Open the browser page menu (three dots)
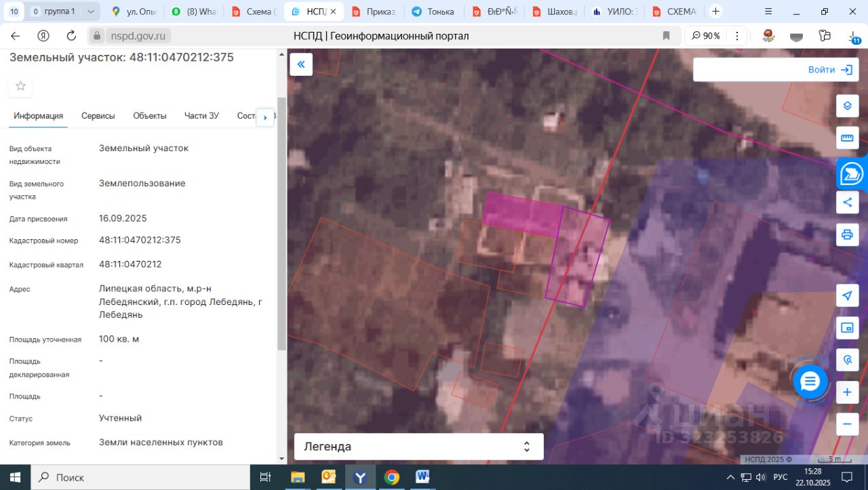 click(736, 36)
